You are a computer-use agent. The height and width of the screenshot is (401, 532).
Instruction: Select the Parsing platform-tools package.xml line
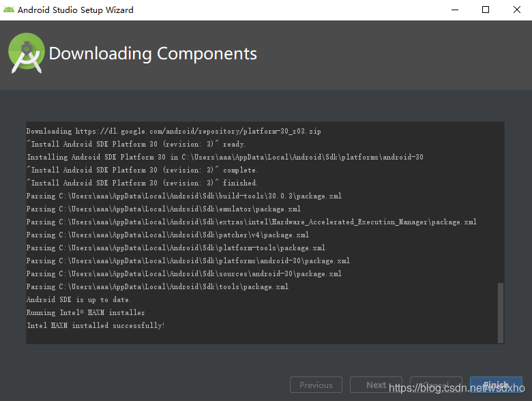(176, 248)
